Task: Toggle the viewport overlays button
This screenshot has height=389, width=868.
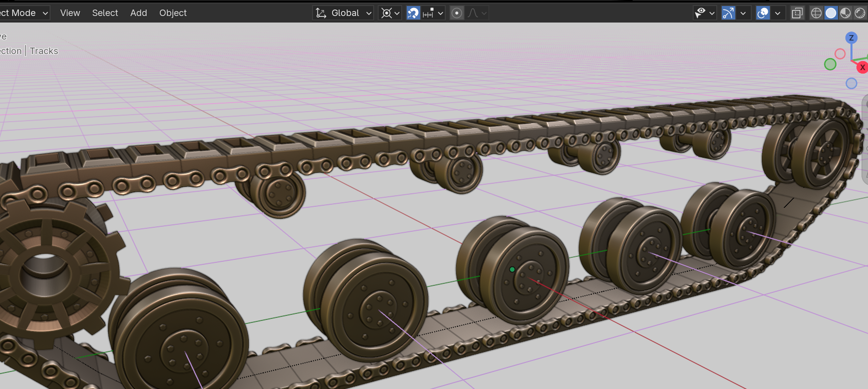Action: pyautogui.click(x=763, y=13)
